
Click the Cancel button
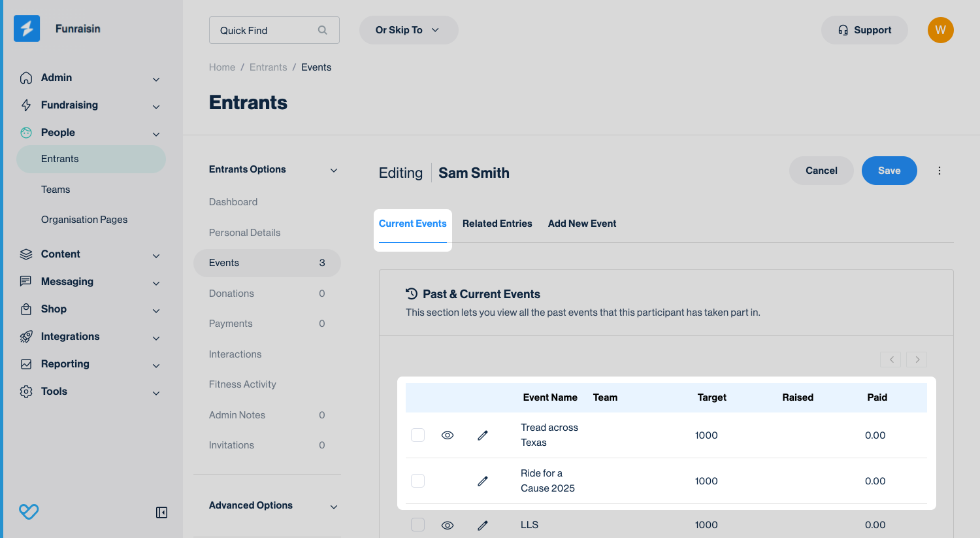click(x=821, y=171)
